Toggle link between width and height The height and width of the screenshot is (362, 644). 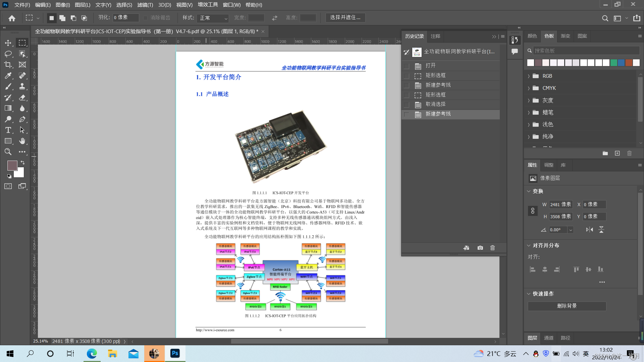coord(533,211)
